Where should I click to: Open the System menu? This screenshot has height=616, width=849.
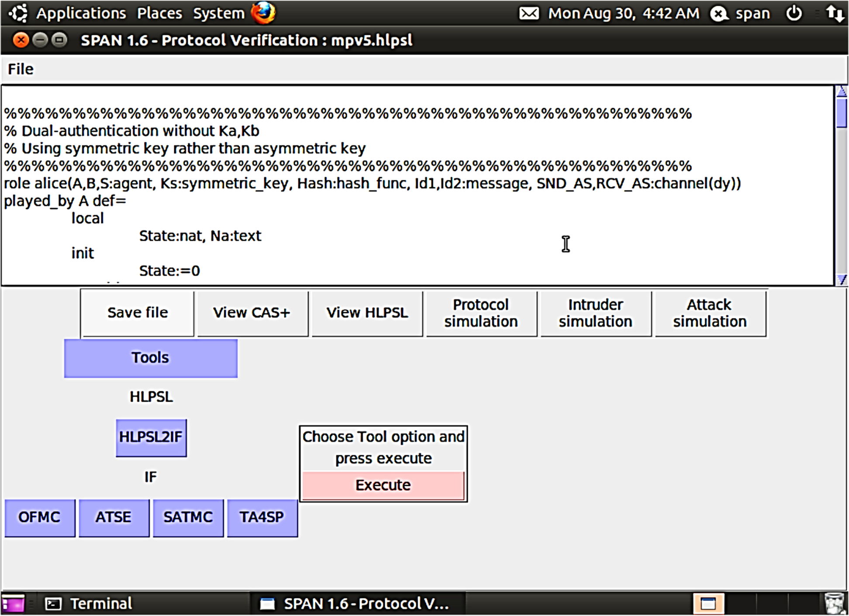[219, 13]
